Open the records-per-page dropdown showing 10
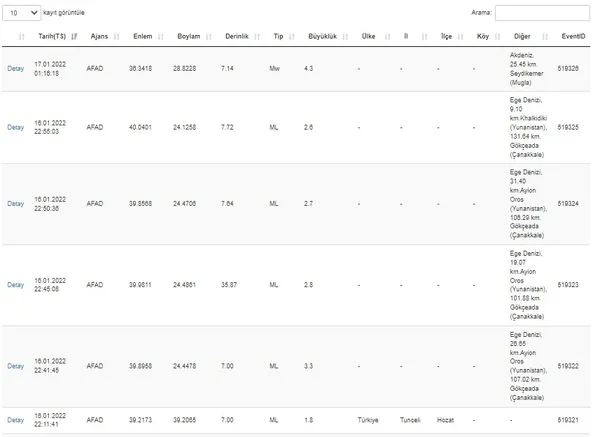 [x=23, y=13]
